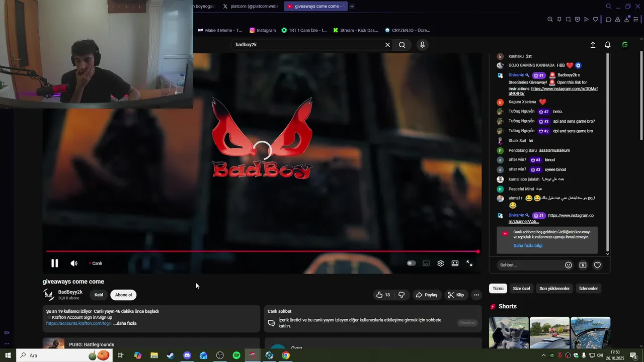Select the Tümü filter chip
Viewport: 644px width, 362px height.
point(498,289)
